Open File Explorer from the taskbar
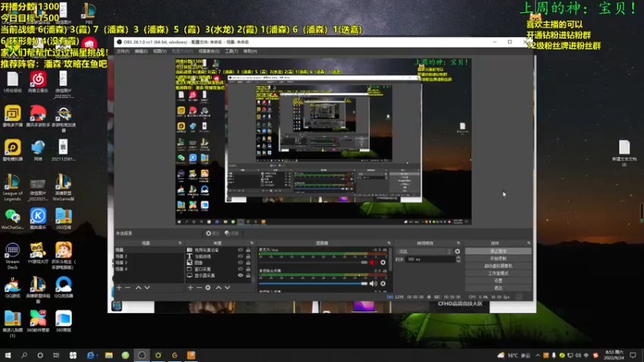 click(x=109, y=355)
